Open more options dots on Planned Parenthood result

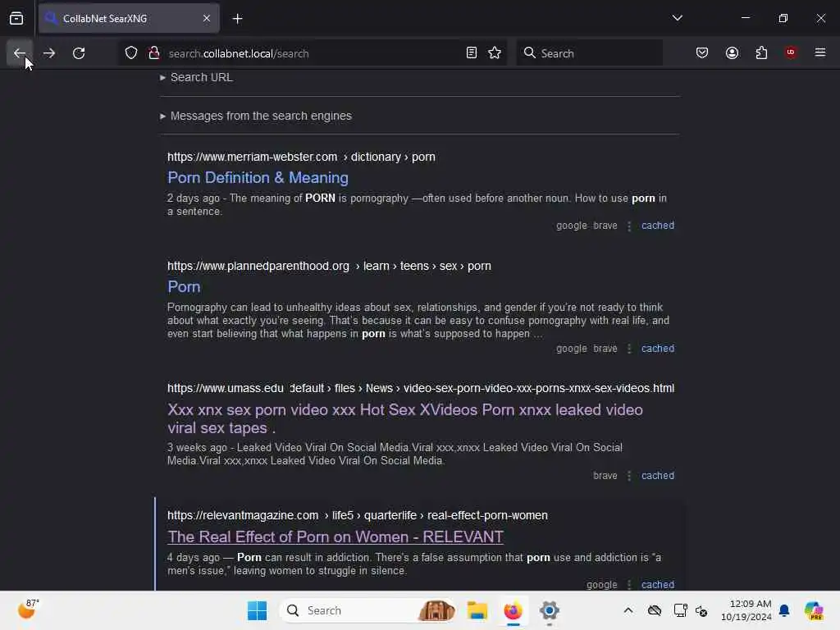629,349
